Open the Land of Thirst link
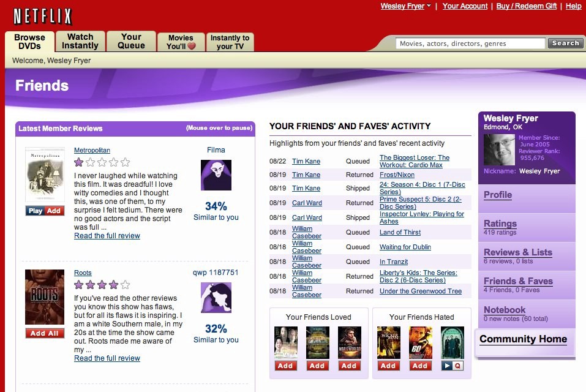586x392 pixels. 400,232
